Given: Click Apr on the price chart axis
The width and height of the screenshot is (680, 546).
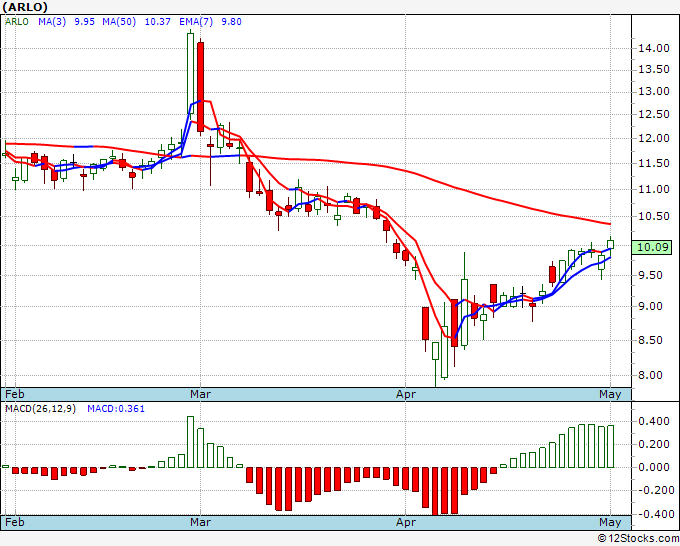Looking at the screenshot, I should click(x=406, y=394).
